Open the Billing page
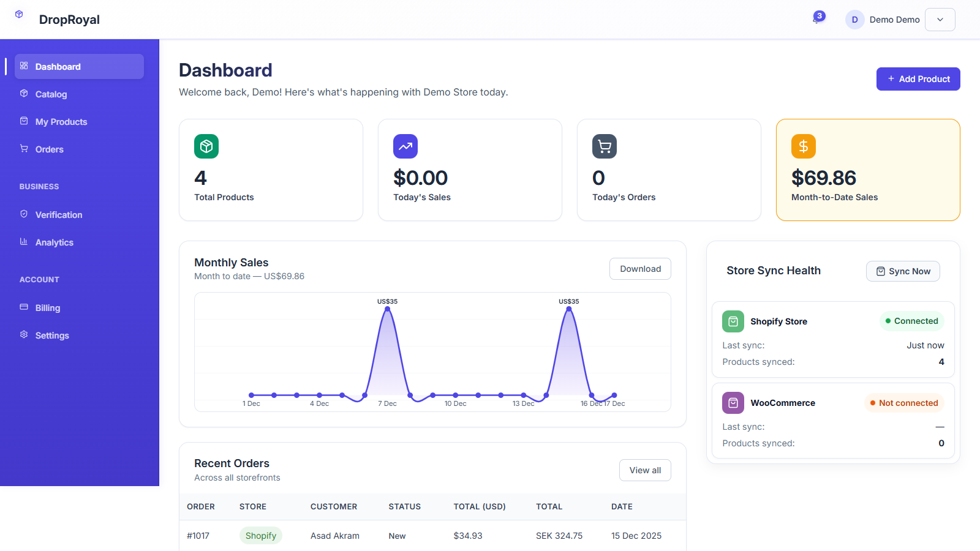 click(x=47, y=308)
